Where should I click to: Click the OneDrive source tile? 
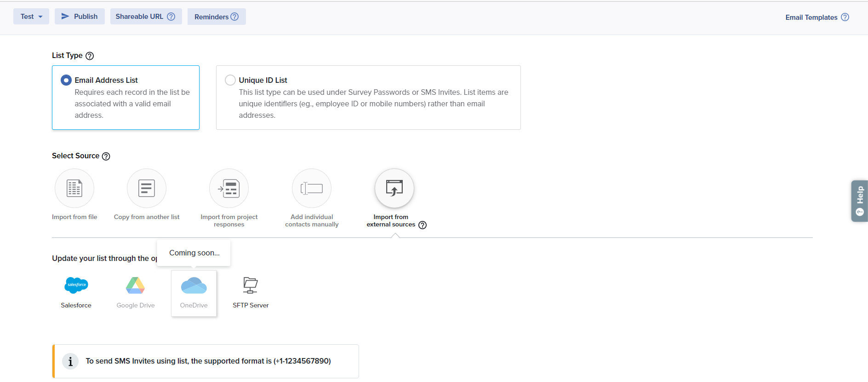click(x=194, y=293)
